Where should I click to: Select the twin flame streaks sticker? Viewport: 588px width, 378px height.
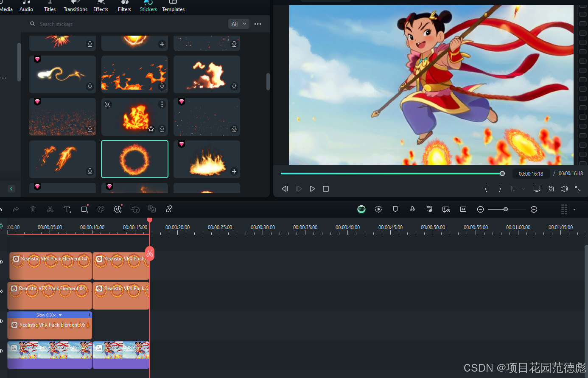pos(63,159)
